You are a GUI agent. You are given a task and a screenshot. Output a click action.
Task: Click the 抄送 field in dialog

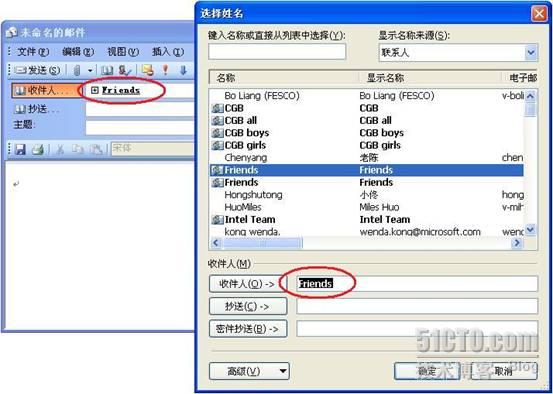[417, 306]
